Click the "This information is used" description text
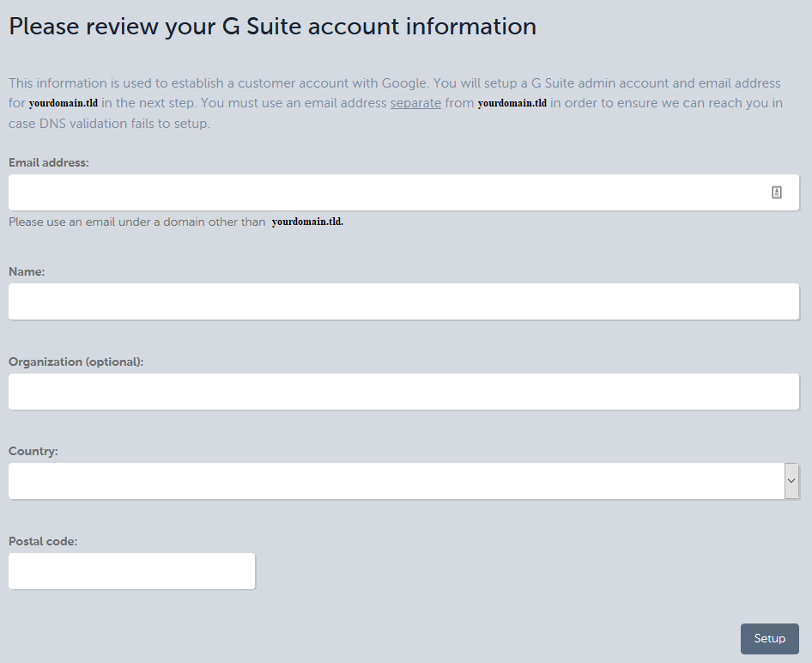Viewport: 812px width, 663px height. (397, 103)
